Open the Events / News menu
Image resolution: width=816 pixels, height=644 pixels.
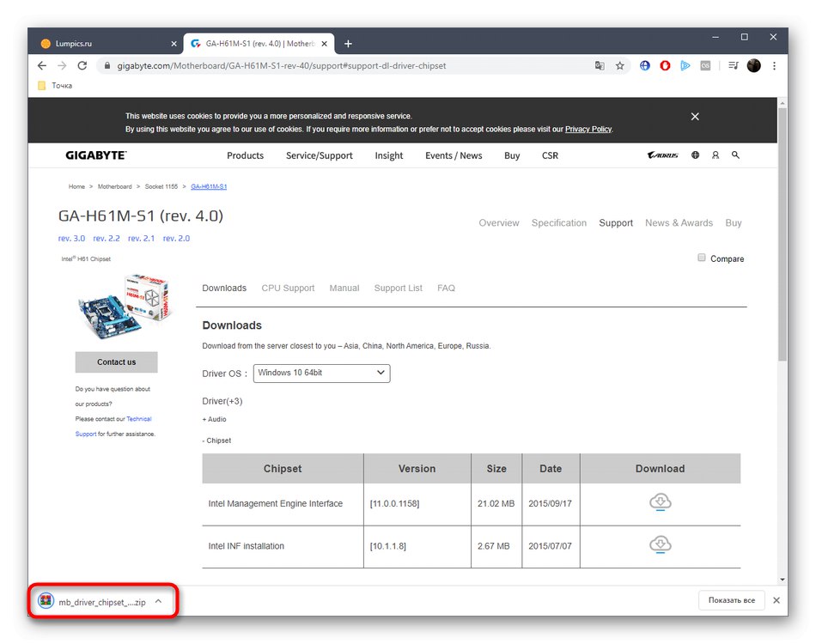pos(454,155)
